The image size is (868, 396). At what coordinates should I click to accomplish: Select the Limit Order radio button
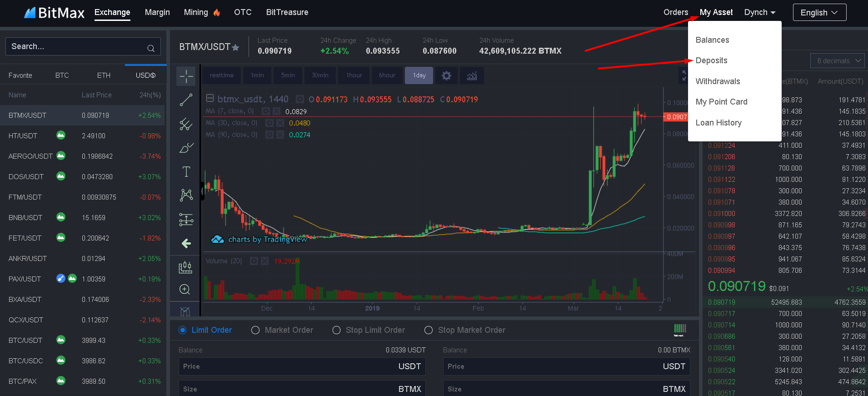point(183,330)
